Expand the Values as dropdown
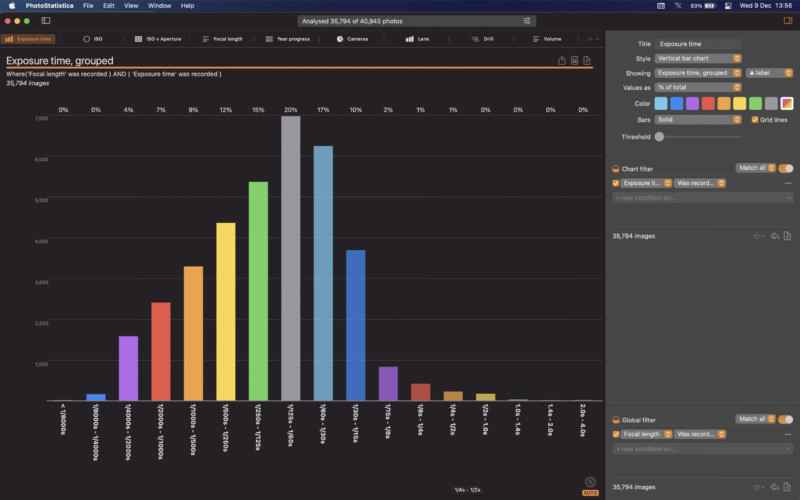This screenshot has height=500, width=800. point(698,88)
